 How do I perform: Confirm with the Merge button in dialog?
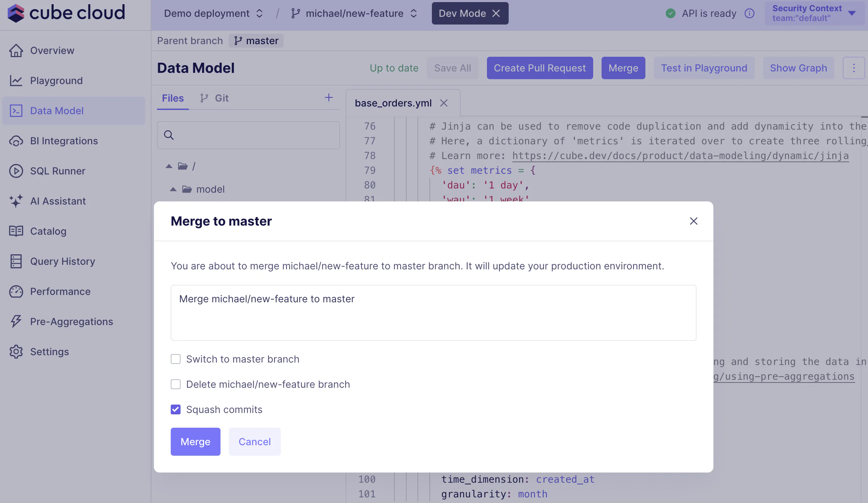pyautogui.click(x=195, y=441)
